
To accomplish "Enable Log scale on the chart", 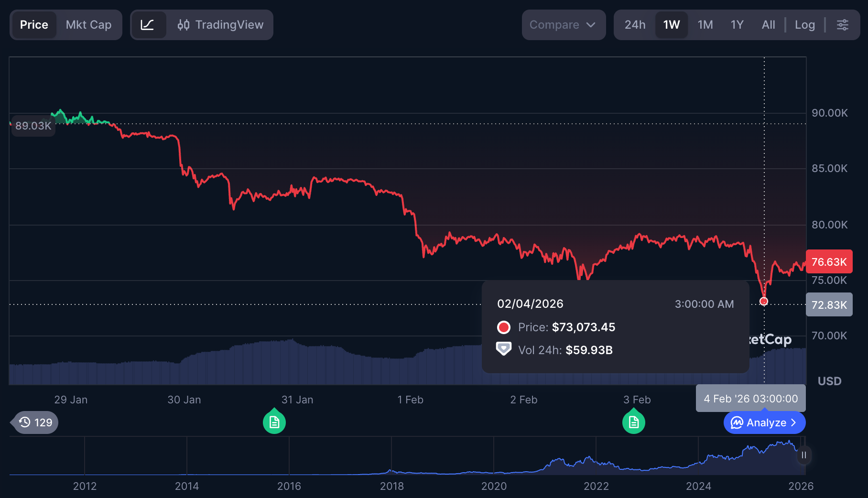I will 804,25.
